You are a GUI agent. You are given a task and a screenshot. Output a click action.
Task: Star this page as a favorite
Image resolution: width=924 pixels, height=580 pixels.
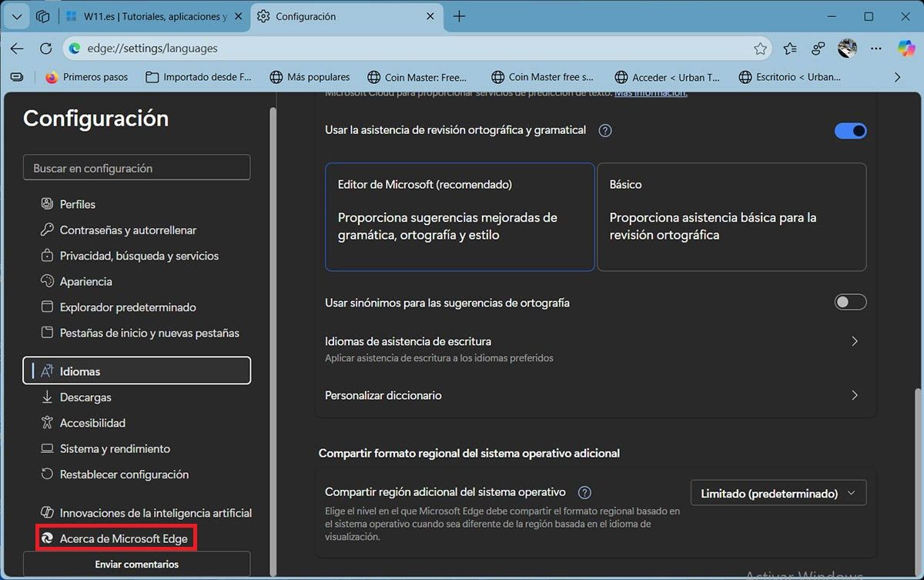click(760, 49)
